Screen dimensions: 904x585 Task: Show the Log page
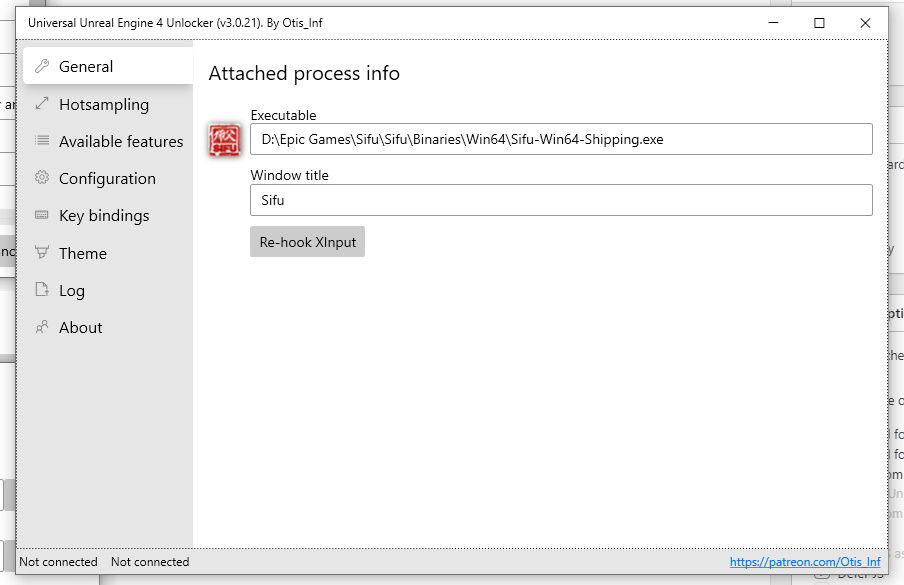click(x=72, y=291)
